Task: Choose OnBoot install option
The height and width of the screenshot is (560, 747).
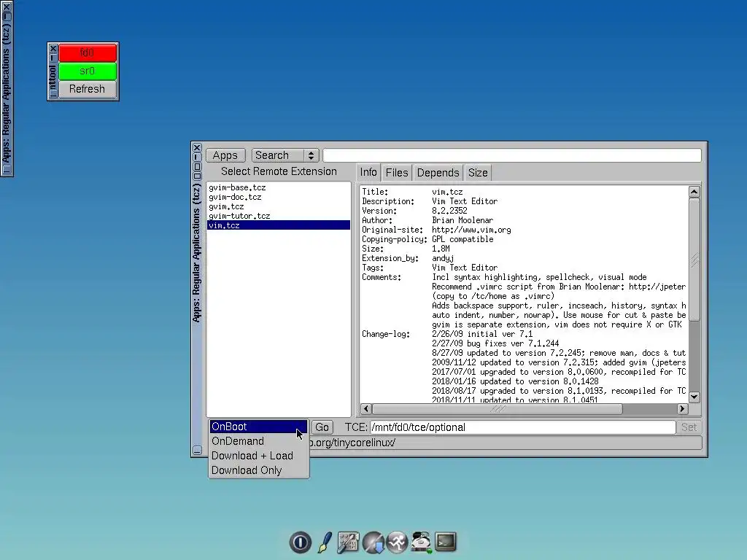Action: pos(259,427)
